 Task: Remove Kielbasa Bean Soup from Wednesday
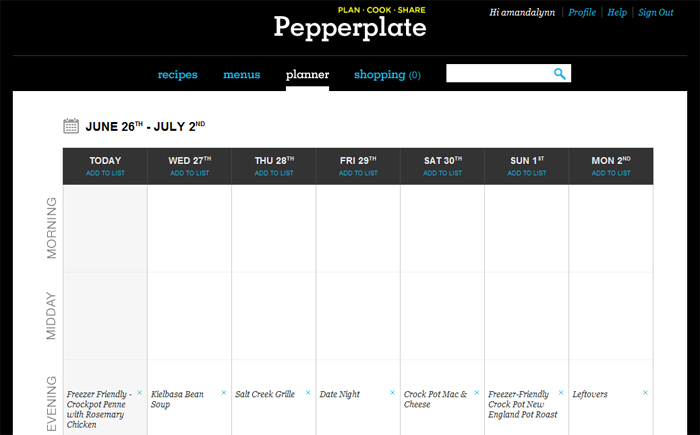pyautogui.click(x=223, y=392)
